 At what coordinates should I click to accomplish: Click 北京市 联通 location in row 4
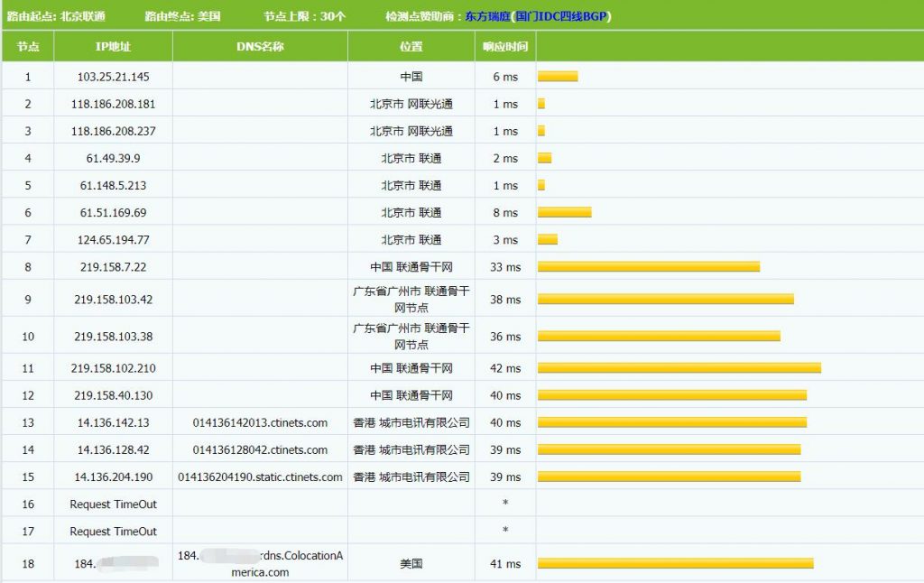(x=411, y=159)
